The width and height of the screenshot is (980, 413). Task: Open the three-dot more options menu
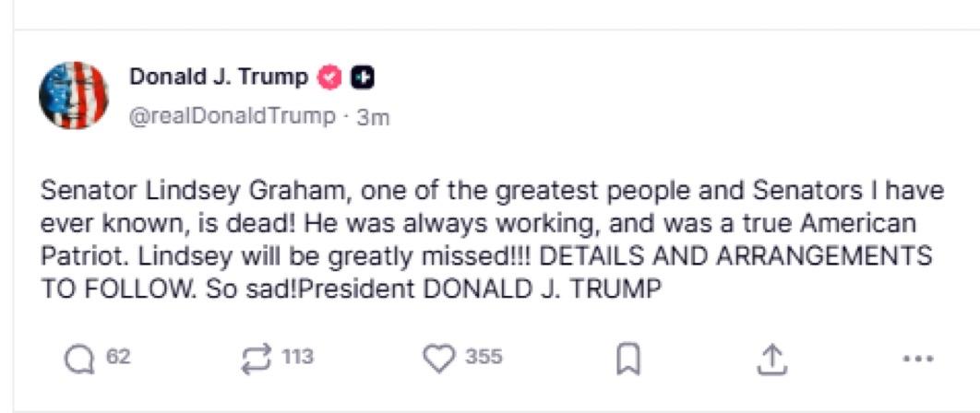coord(919,360)
